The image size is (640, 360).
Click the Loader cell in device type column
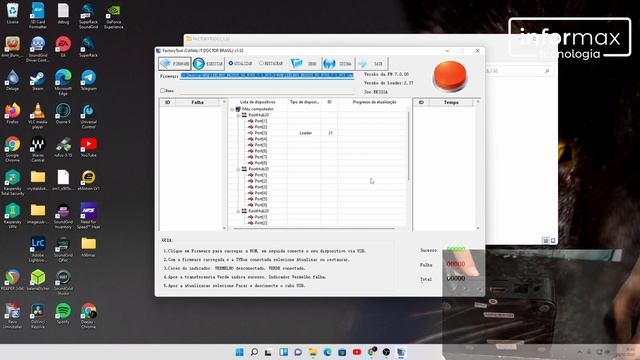(305, 133)
